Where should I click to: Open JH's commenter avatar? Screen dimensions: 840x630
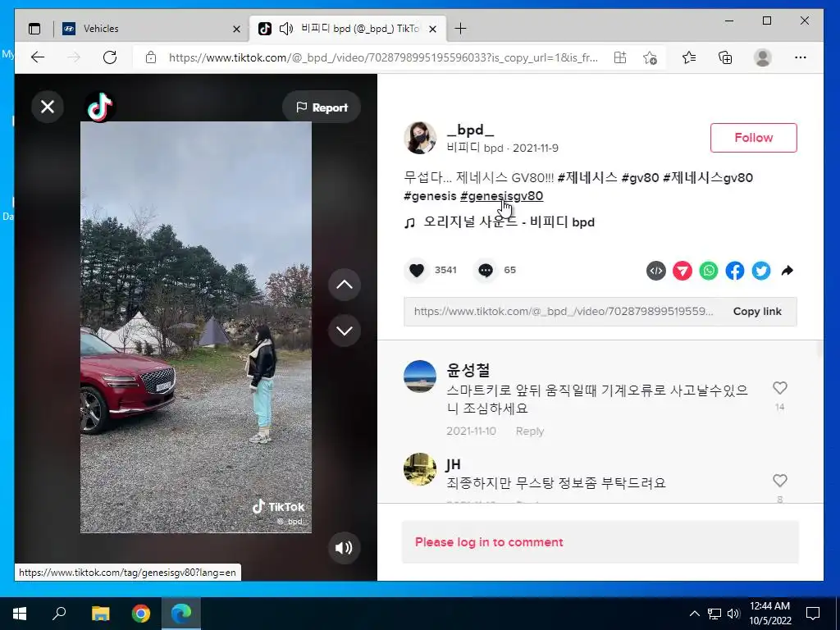(419, 468)
